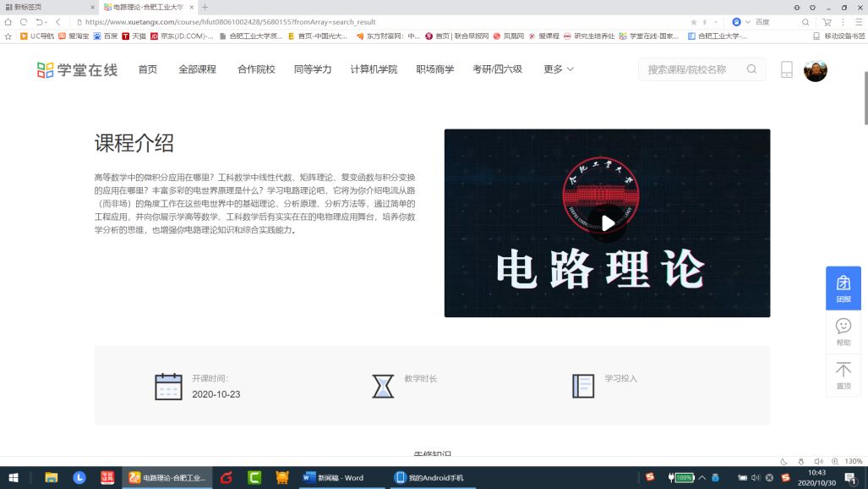Play the 电路理论 course intro video
Screen dimensions: 868x489
pyautogui.click(x=608, y=223)
